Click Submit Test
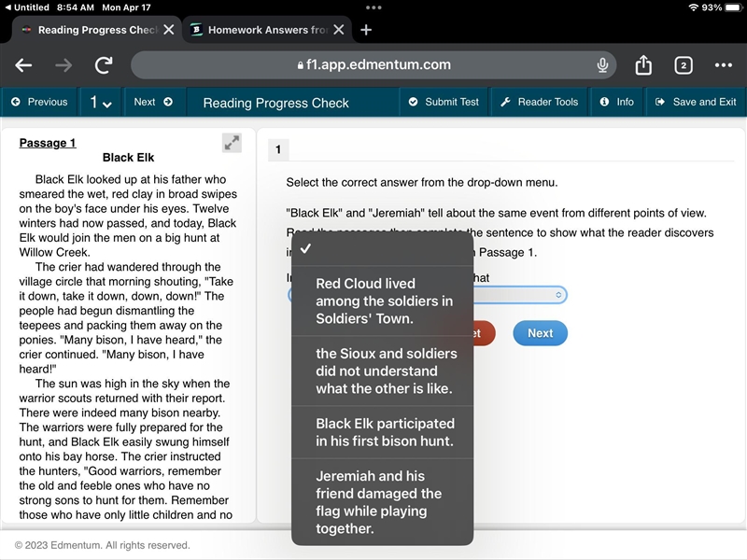 click(x=444, y=102)
